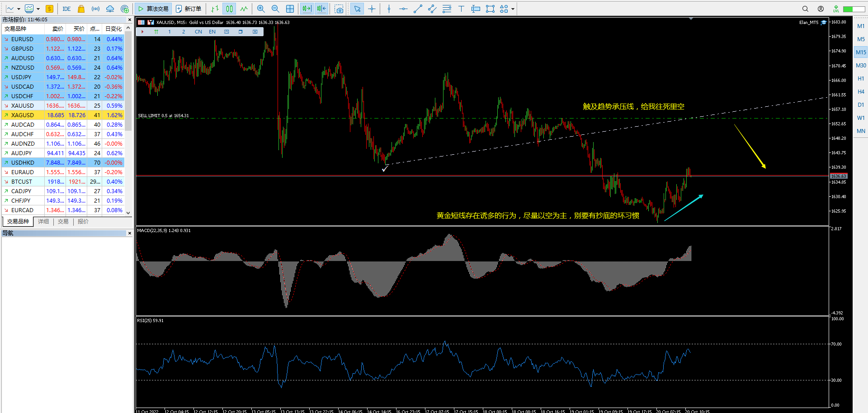The image size is (868, 413).
Task: Click the current price label on price axis
Action: point(839,176)
